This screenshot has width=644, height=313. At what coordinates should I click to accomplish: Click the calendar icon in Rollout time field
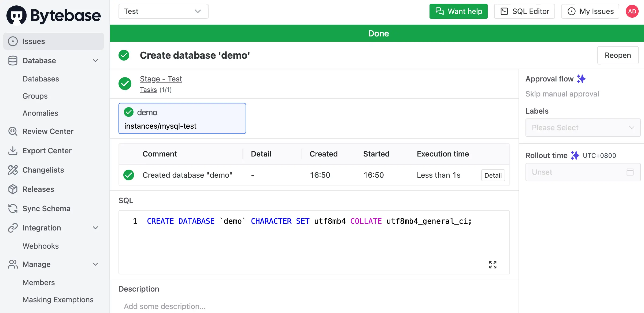coord(630,172)
